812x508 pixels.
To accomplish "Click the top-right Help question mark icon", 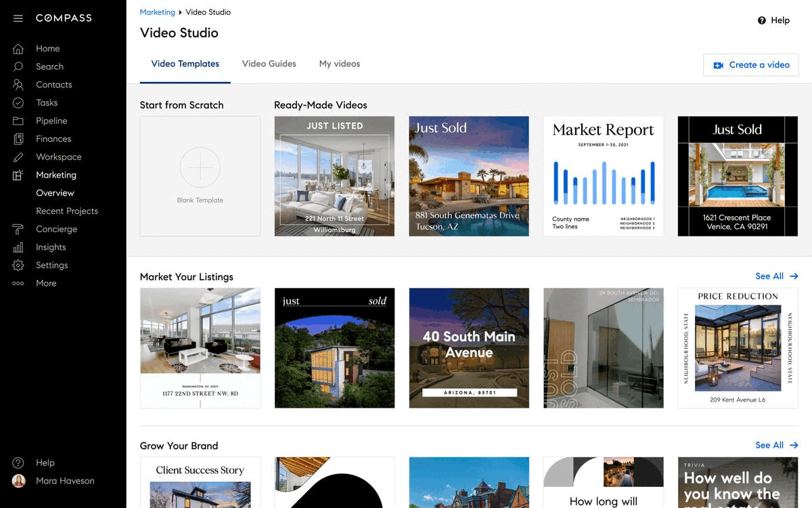I will pyautogui.click(x=762, y=20).
